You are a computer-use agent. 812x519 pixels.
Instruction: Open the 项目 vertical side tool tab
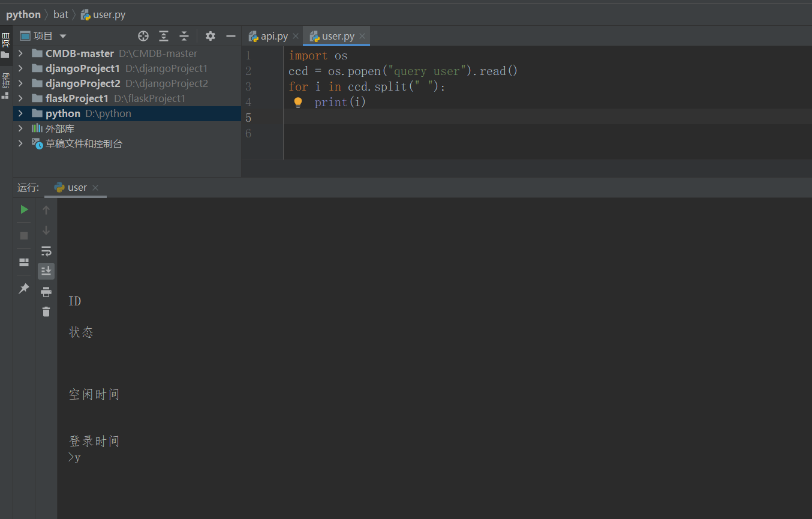click(x=6, y=45)
